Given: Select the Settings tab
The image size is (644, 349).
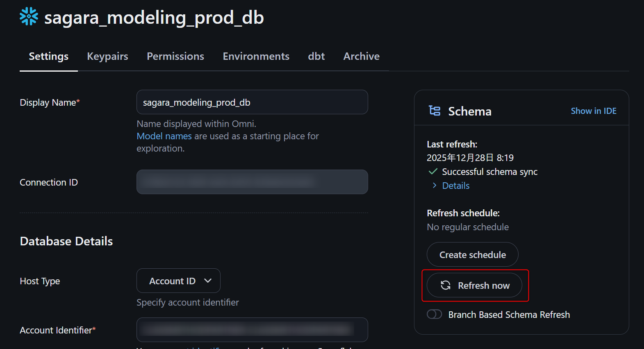Looking at the screenshot, I should pyautogui.click(x=49, y=56).
